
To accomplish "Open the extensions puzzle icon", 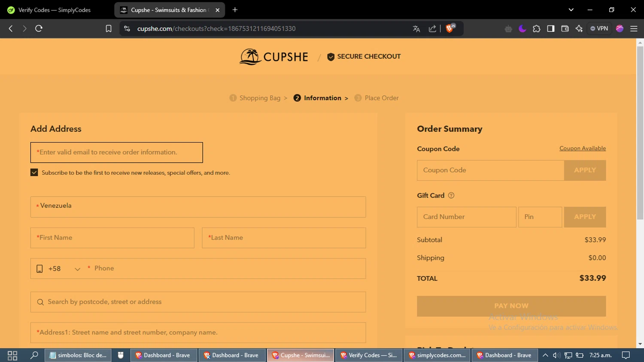I will click(x=536, y=29).
